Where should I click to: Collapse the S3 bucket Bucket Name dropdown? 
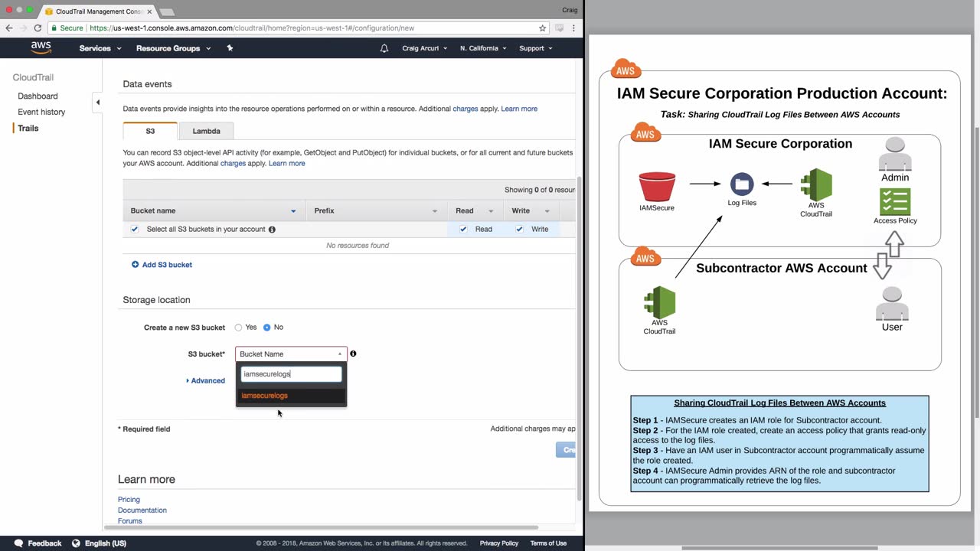pyautogui.click(x=291, y=354)
